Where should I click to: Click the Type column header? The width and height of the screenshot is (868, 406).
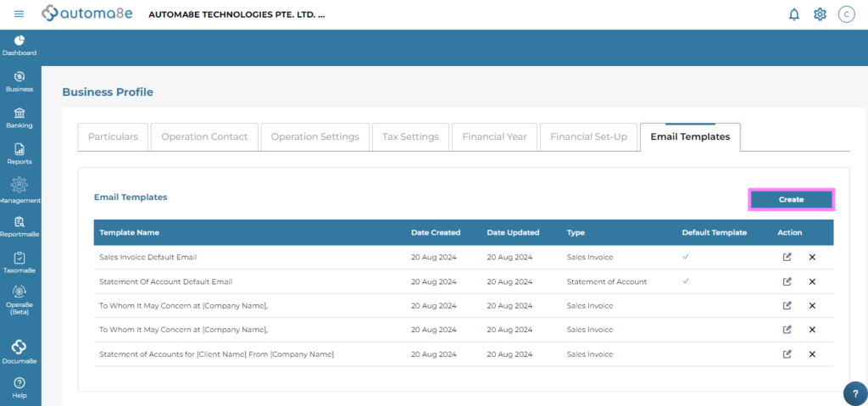pyautogui.click(x=576, y=232)
